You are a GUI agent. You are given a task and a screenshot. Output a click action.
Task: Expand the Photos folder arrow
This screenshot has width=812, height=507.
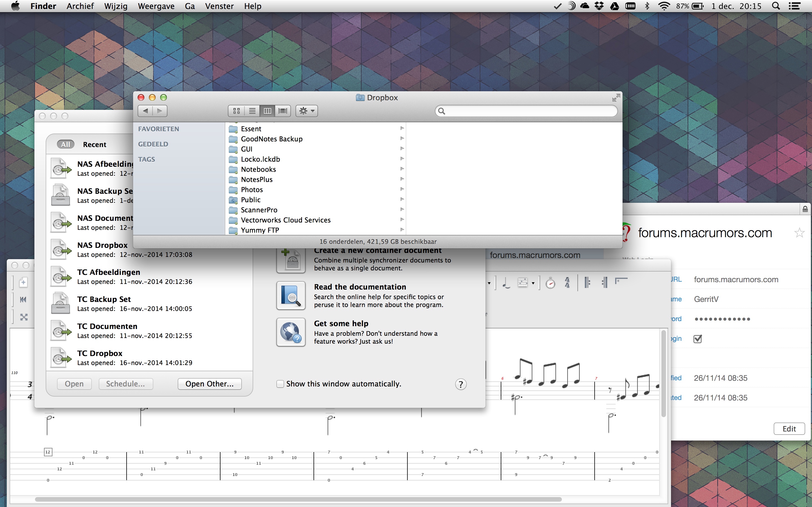click(x=402, y=190)
